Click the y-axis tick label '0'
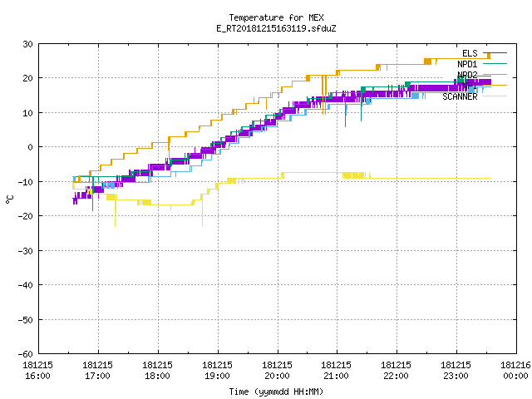 (x=31, y=147)
